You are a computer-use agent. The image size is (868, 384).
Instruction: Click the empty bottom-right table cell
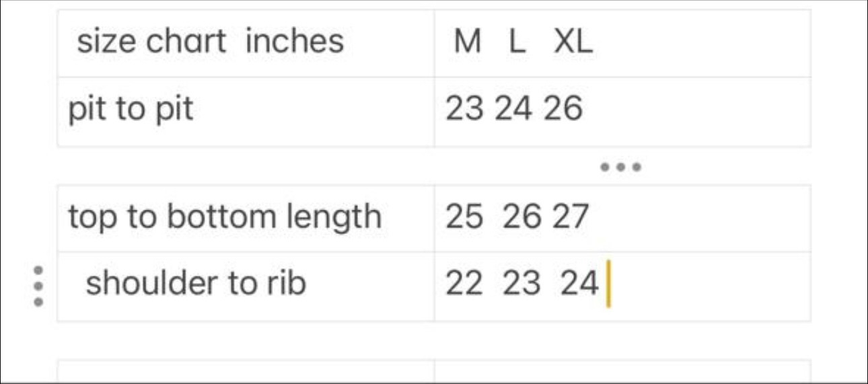[x=622, y=372]
